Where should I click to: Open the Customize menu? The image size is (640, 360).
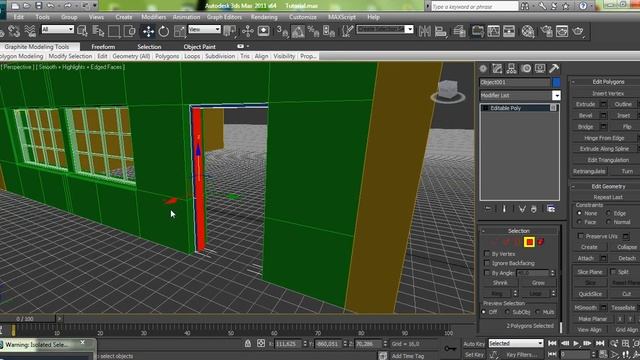click(303, 17)
